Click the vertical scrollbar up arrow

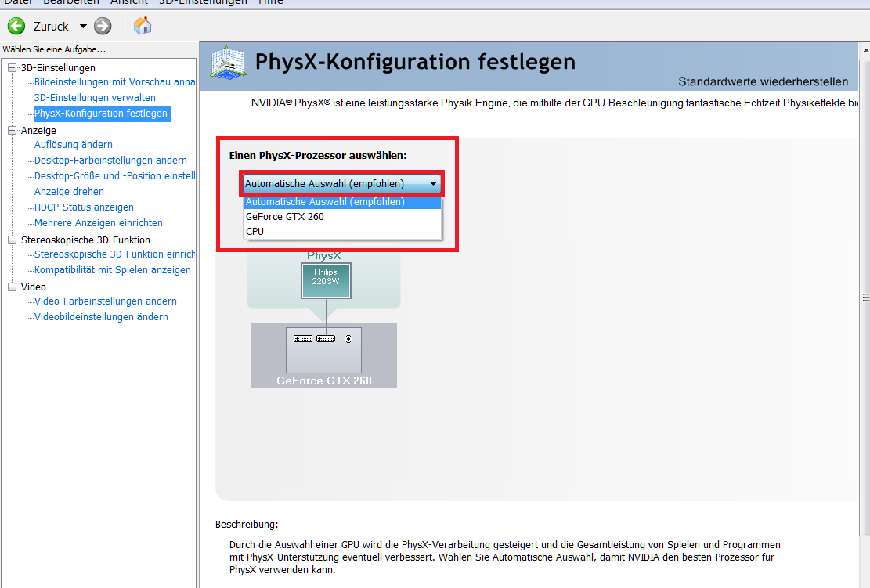[x=865, y=50]
